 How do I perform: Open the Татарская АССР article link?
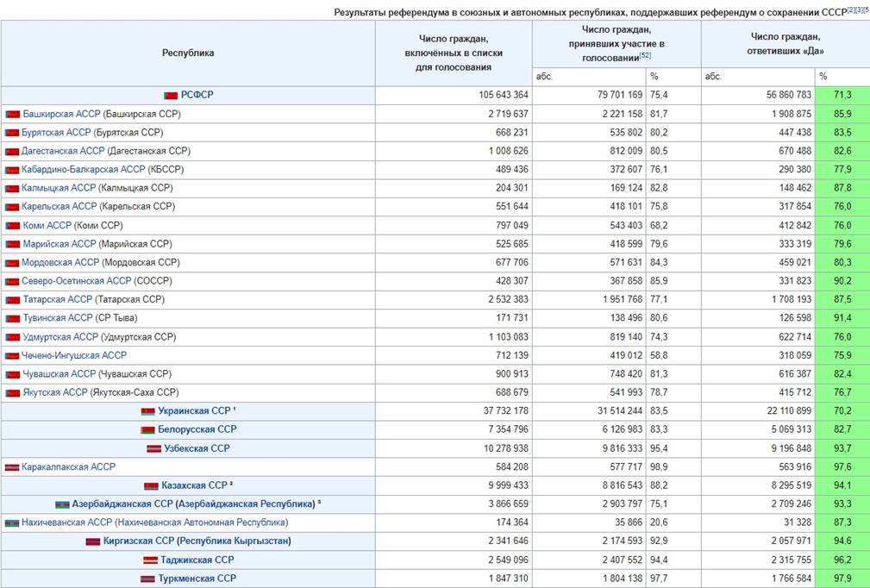pyautogui.click(x=57, y=299)
